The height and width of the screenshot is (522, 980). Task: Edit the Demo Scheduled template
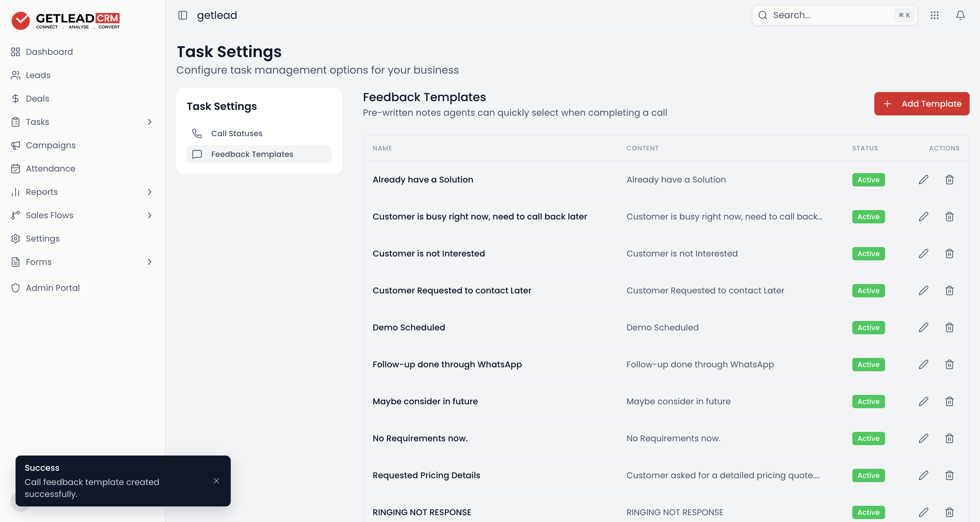point(923,327)
